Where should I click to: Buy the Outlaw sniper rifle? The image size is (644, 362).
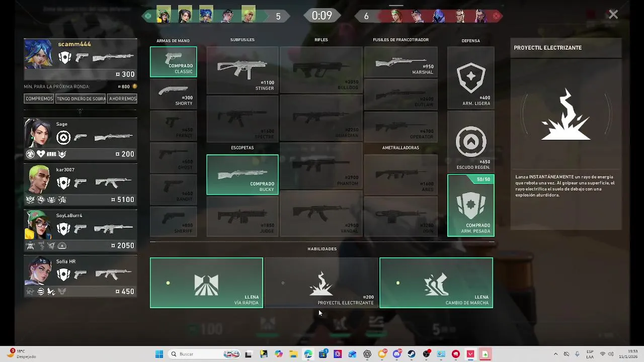(400, 94)
